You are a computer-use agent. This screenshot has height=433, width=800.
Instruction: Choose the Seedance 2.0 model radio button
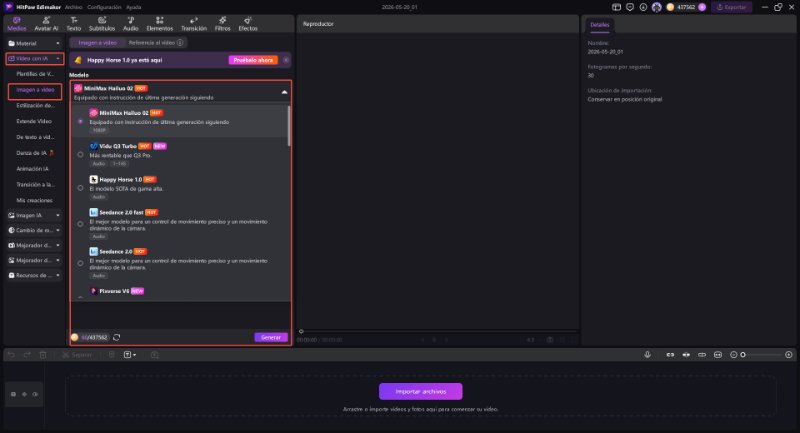(x=80, y=263)
